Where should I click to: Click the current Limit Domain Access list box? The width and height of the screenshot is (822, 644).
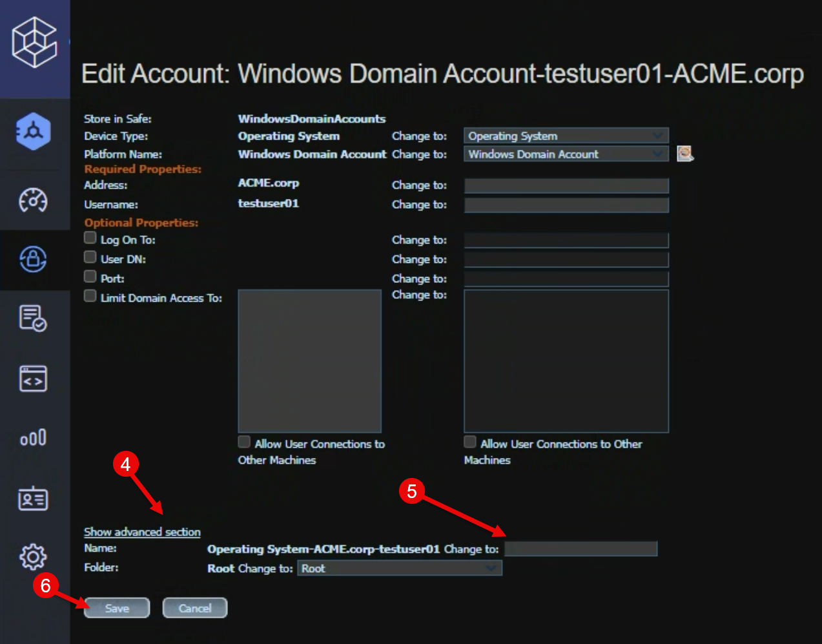click(x=310, y=361)
